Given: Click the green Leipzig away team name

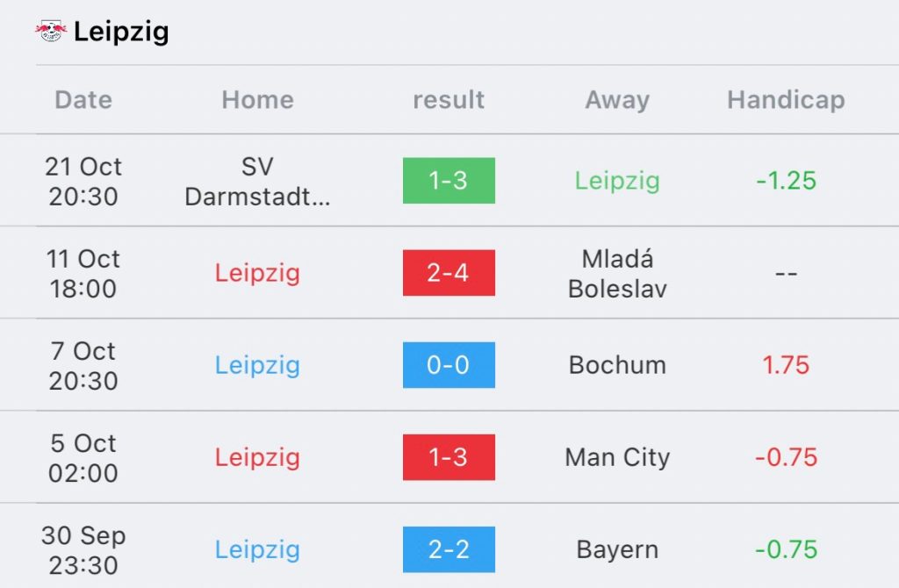Looking at the screenshot, I should click(617, 181).
